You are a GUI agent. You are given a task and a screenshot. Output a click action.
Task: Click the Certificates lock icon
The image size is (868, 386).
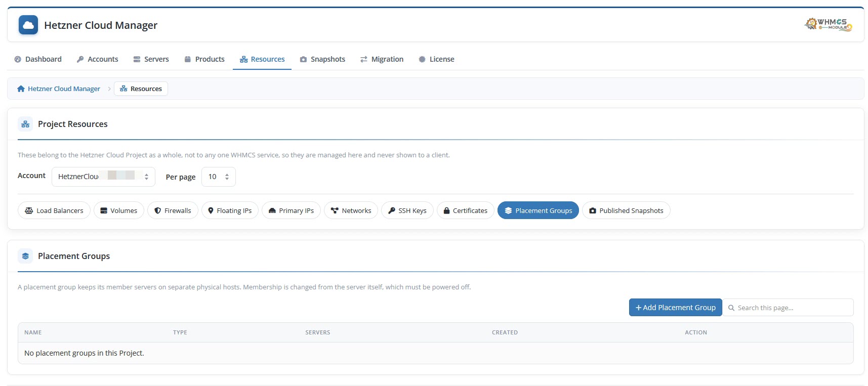tap(446, 210)
